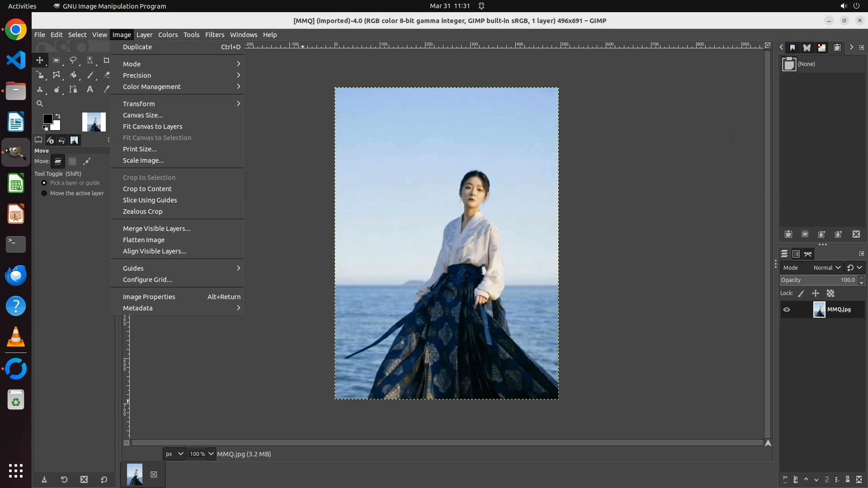868x488 pixels.
Task: Select the Zoom magnifier tool
Action: pos(40,103)
